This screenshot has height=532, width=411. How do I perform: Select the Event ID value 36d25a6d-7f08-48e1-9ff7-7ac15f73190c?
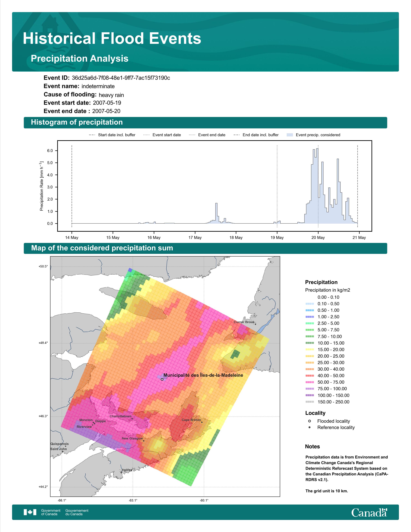point(121,78)
